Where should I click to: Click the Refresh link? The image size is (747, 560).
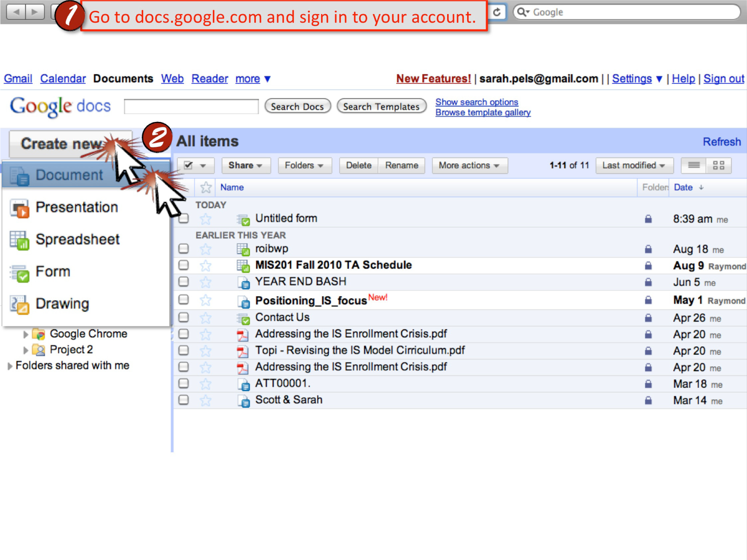722,142
